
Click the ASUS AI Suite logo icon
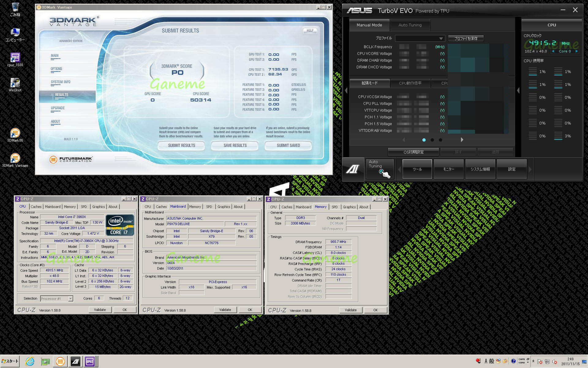353,169
